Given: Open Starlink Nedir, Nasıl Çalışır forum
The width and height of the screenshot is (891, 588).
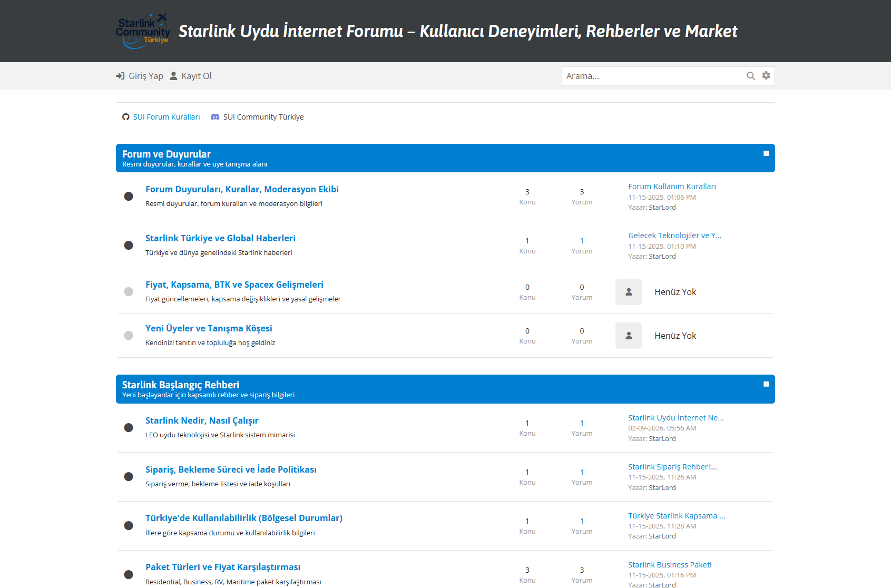Looking at the screenshot, I should tap(202, 420).
